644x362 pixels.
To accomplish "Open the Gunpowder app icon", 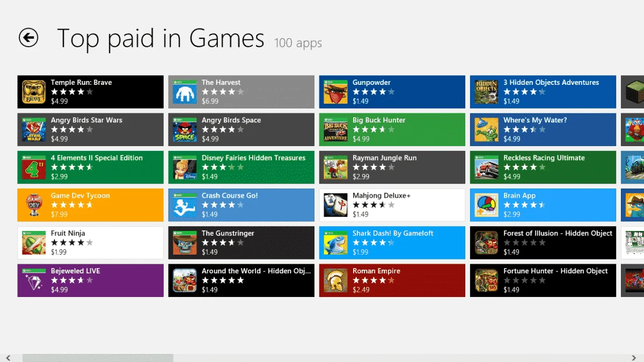I will pyautogui.click(x=335, y=92).
